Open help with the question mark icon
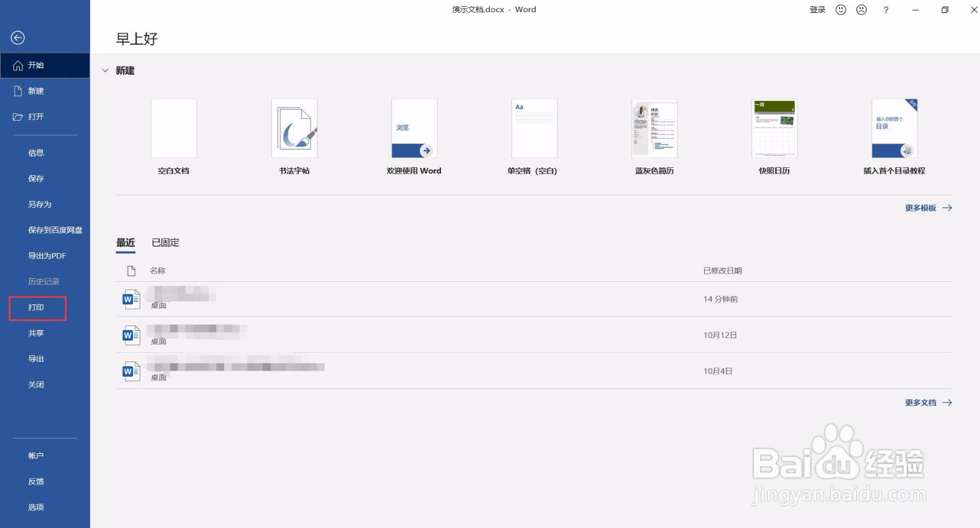This screenshot has height=528, width=980. pyautogui.click(x=886, y=10)
